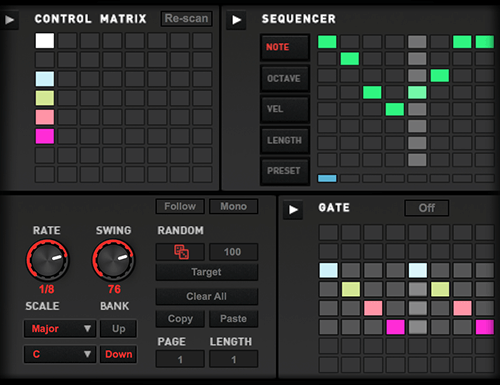Switch to the OCTAVE sequencer tab
This screenshot has width=500, height=385.
coord(285,79)
